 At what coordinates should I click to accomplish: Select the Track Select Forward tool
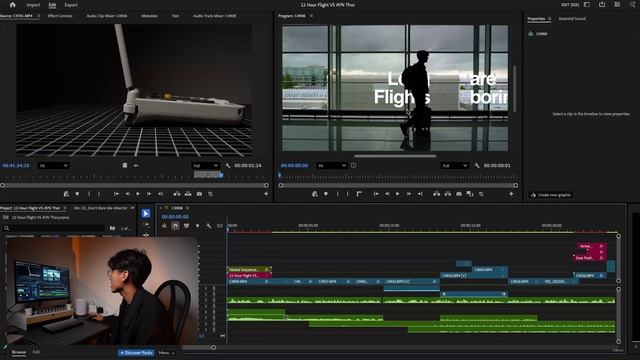pos(146,224)
